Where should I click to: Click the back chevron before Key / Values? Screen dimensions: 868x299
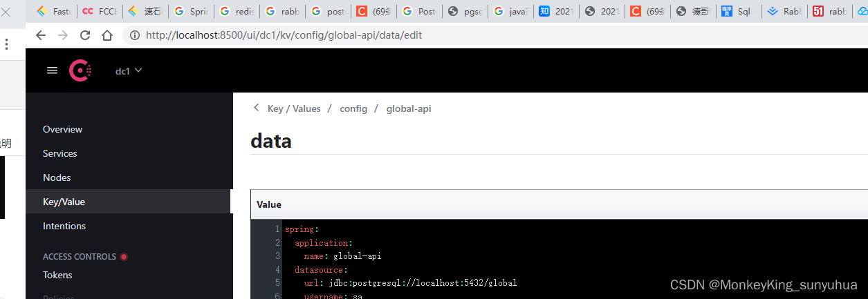[257, 108]
